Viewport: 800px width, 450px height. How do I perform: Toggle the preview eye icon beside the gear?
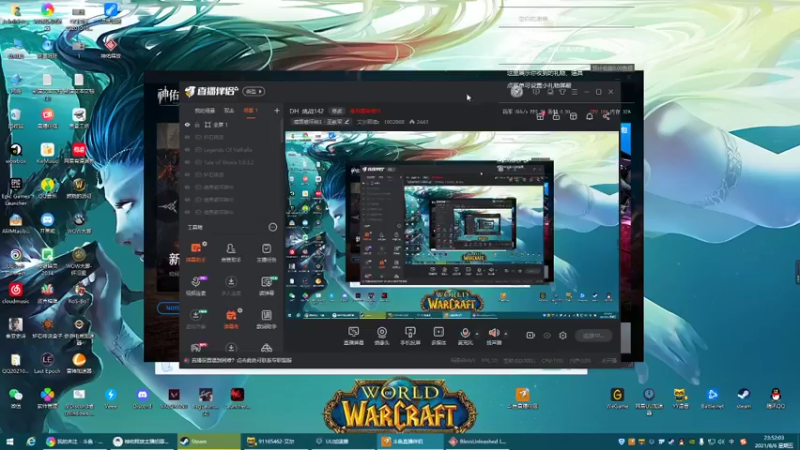547,335
